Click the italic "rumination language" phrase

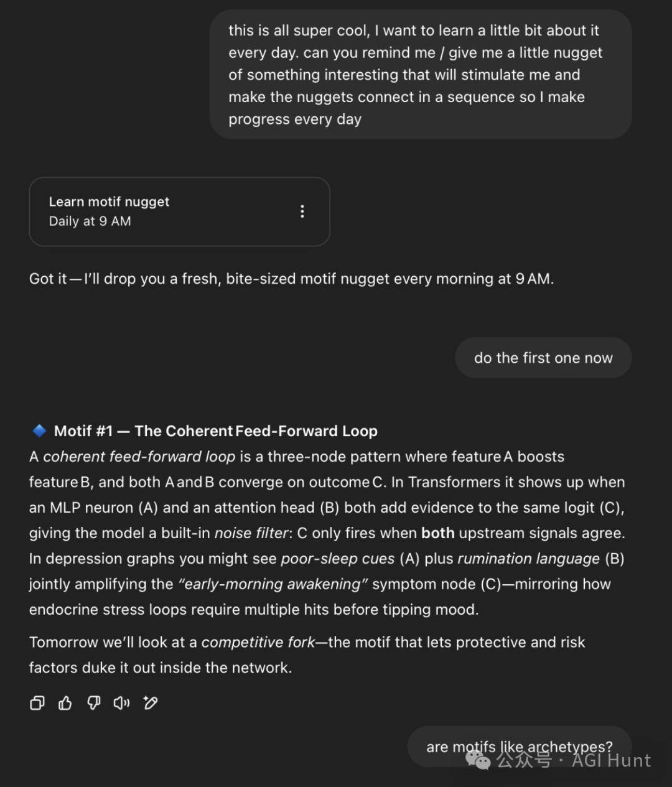click(x=529, y=559)
